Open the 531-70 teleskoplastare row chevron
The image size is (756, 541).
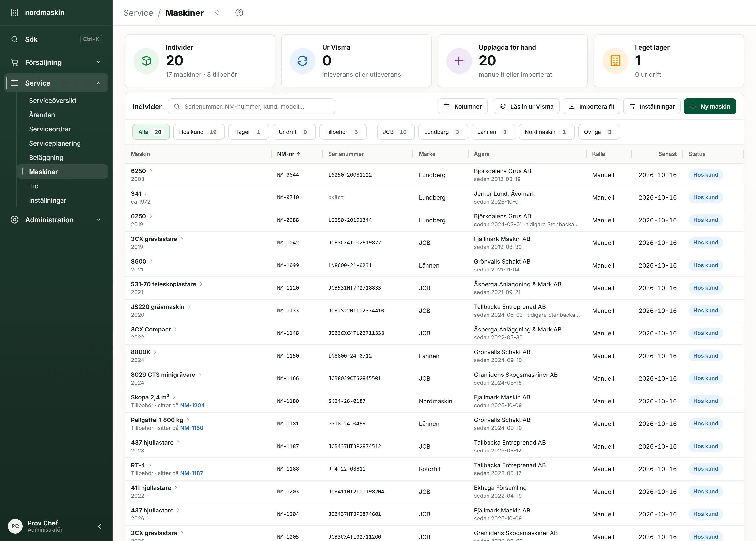click(201, 284)
